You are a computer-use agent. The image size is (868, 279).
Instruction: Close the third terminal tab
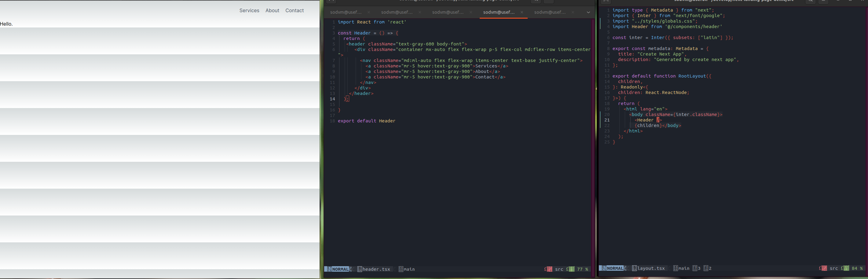point(471,12)
